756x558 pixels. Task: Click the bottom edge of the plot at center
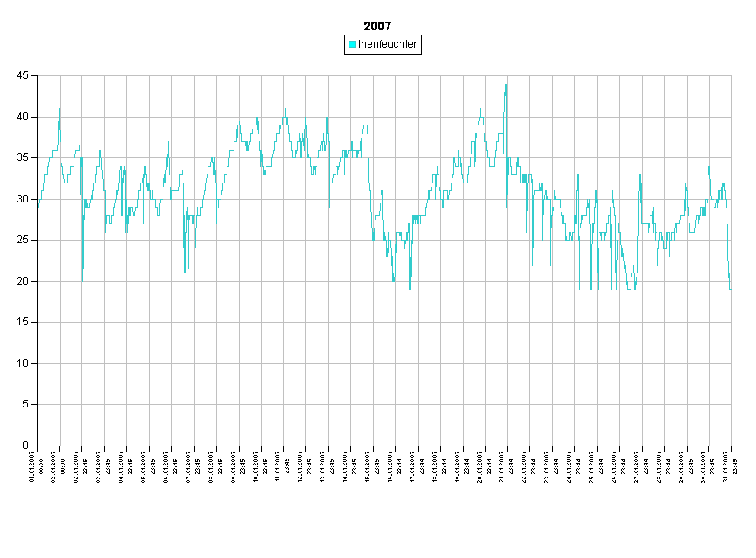(384, 446)
